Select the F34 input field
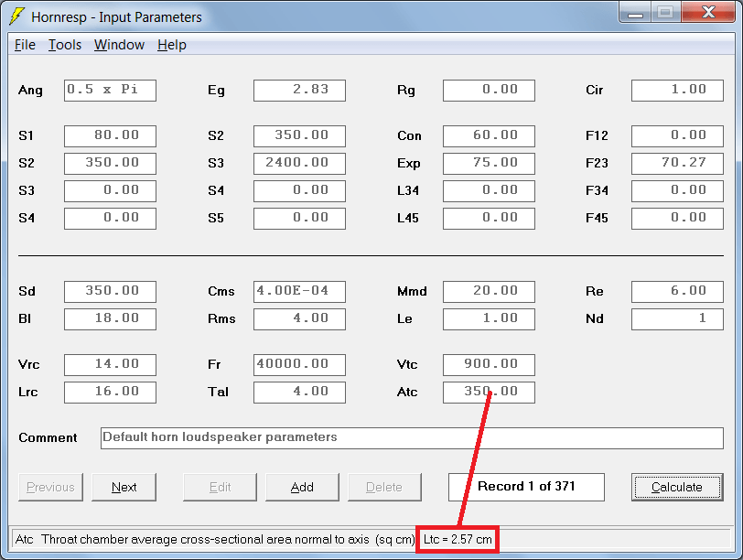 [678, 191]
